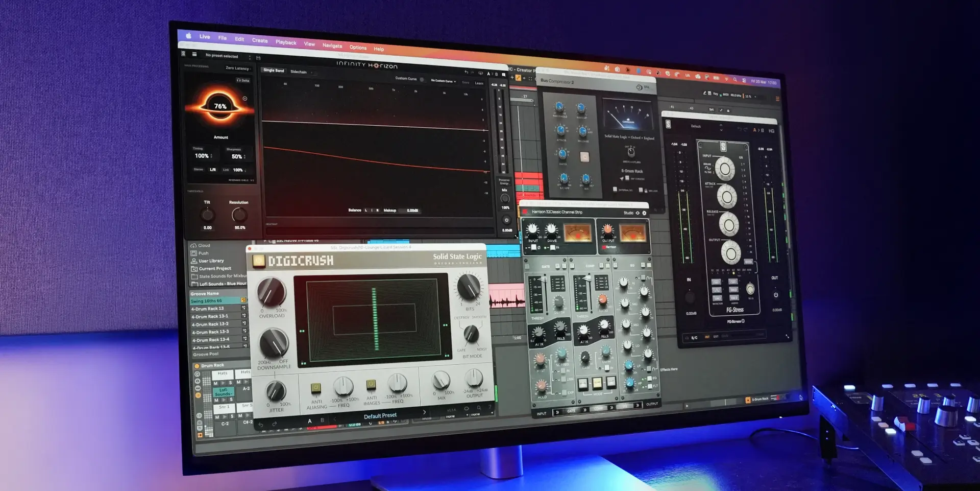Click the Infinity Horizon bypass power icon

coord(506,220)
